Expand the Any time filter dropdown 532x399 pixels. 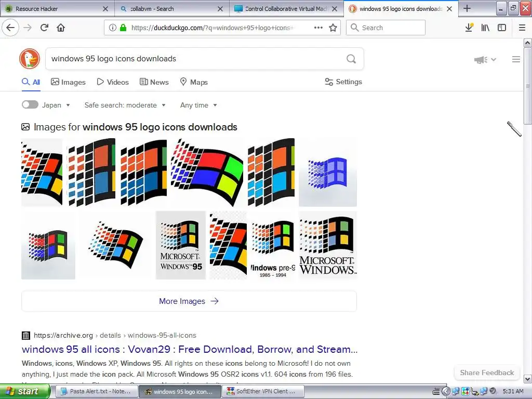coord(198,105)
